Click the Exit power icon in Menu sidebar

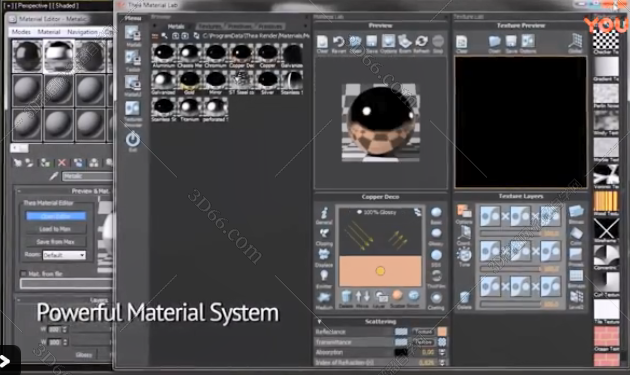point(133,139)
